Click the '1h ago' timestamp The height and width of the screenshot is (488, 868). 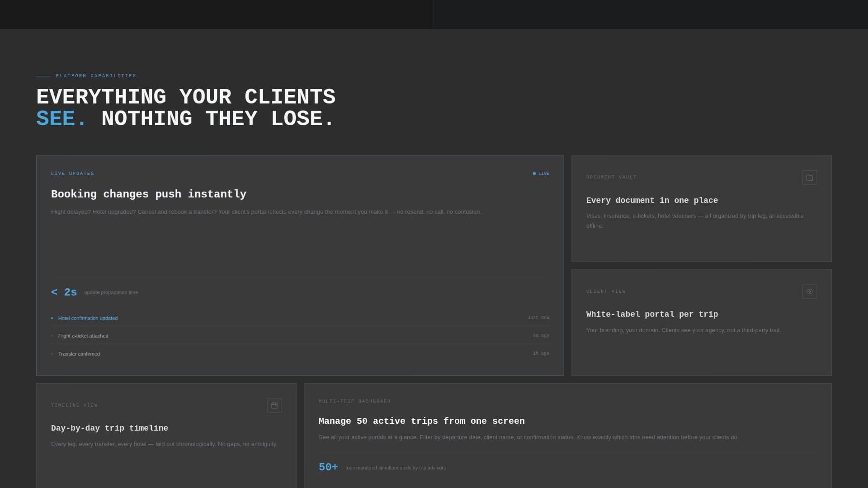[541, 353]
